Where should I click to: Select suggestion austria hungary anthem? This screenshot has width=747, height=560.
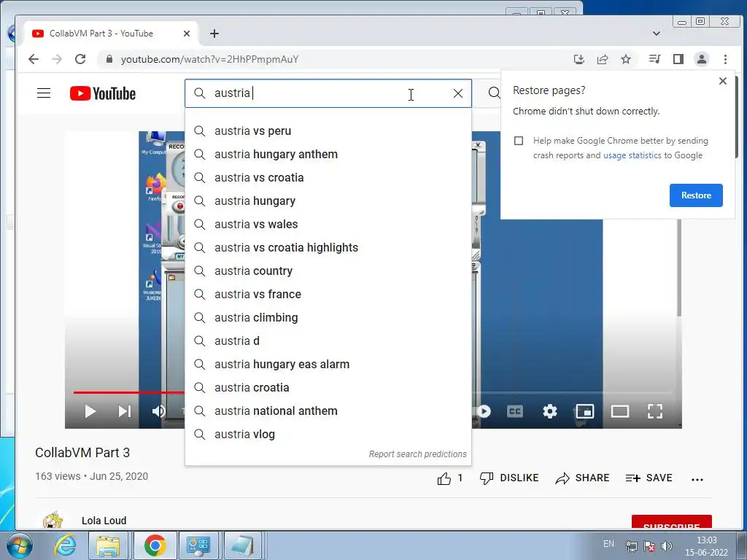(328, 155)
